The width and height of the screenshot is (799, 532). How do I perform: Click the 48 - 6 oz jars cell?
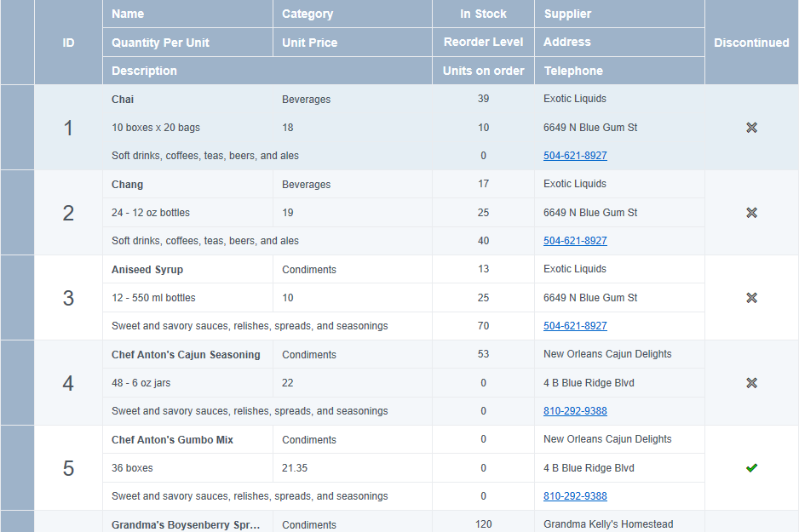coord(187,382)
